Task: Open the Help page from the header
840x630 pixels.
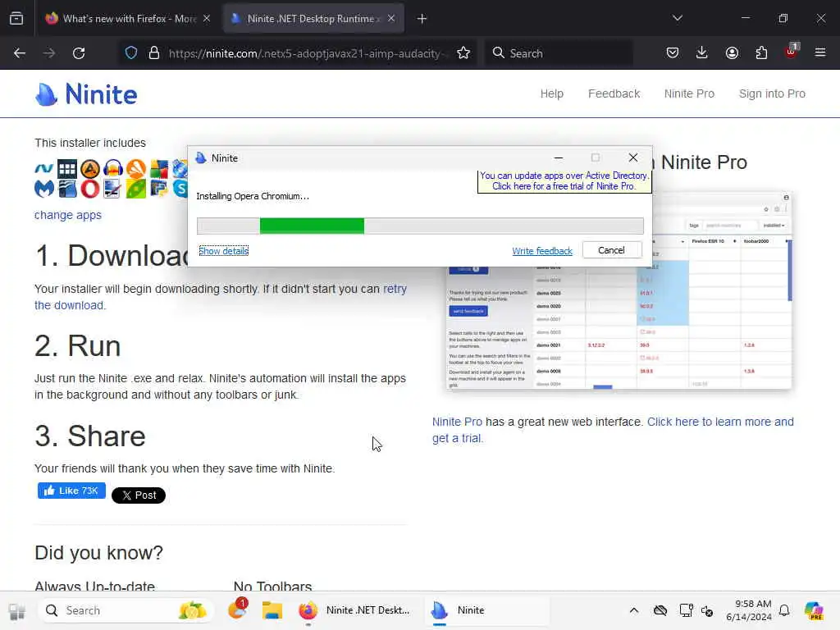Action: [552, 94]
